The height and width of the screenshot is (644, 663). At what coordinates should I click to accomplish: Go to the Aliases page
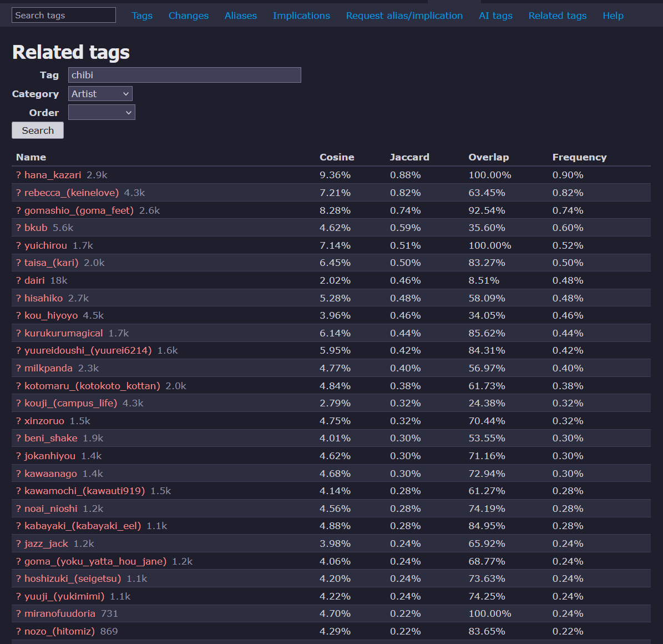tap(241, 16)
